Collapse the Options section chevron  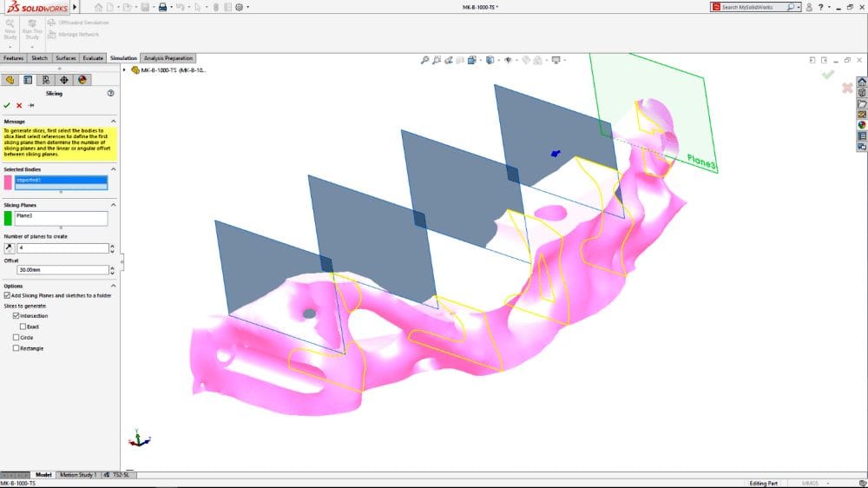(x=114, y=286)
